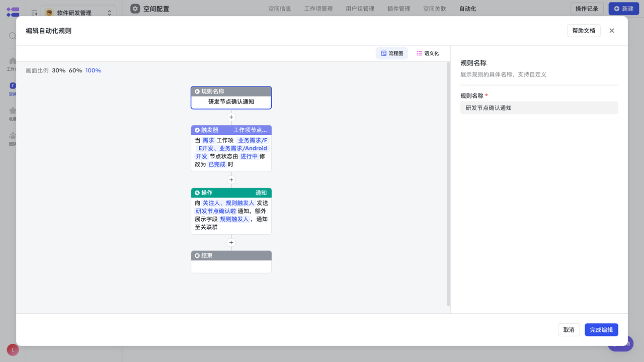Open the sidebar search icon
Screen dimensions: 644x362
pyautogui.click(x=13, y=36)
